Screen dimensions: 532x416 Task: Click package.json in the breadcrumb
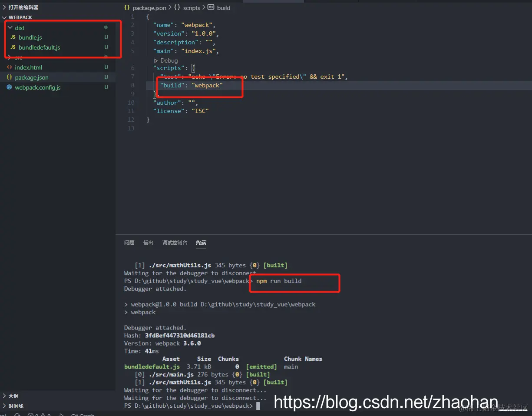coord(149,8)
